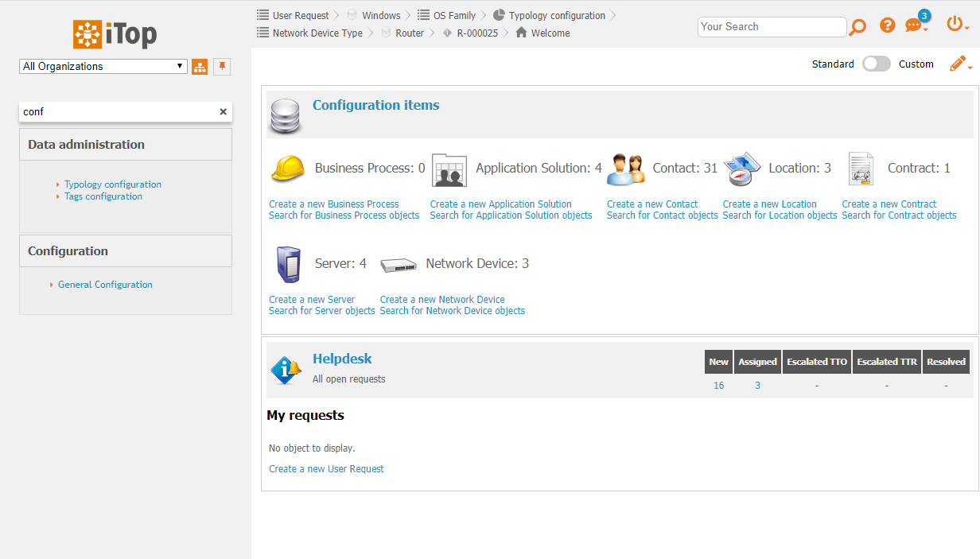Click the Configuration items database icon
This screenshot has width=980, height=559.
click(285, 116)
